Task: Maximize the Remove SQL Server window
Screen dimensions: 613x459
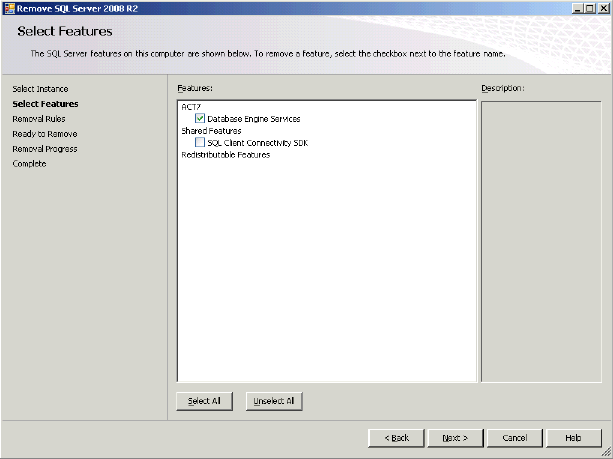Action: click(590, 8)
